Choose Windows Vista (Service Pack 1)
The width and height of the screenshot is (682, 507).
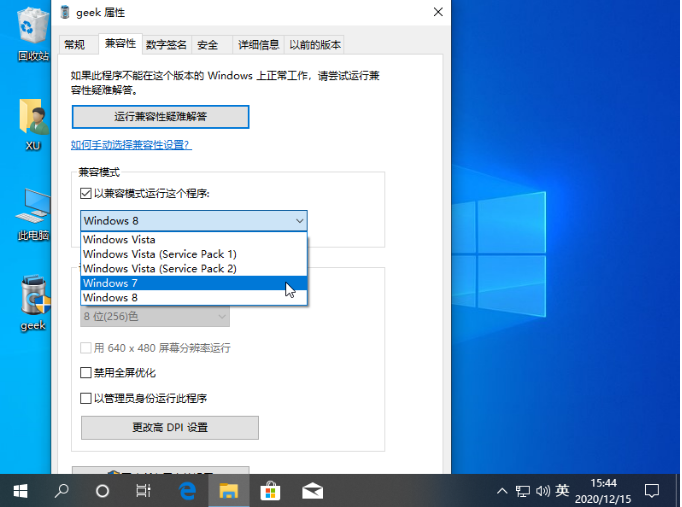click(194, 254)
